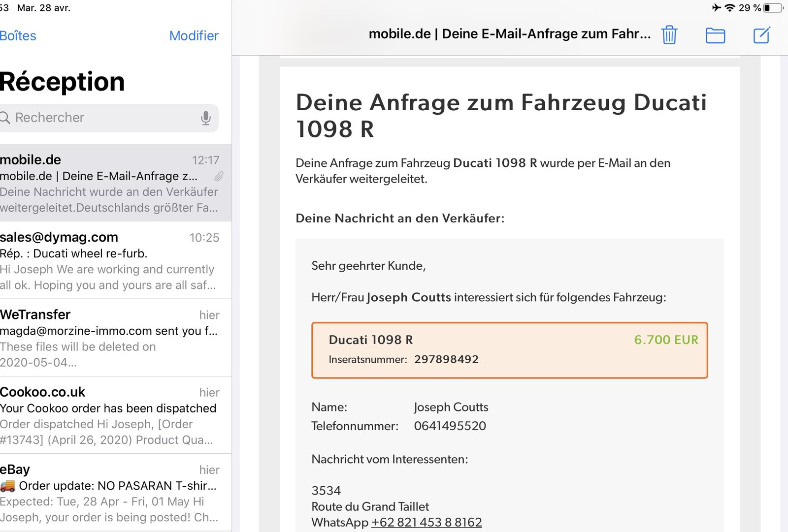Tap the heading Deine Anfrage zum Fahrzeug Ducati
This screenshot has height=532, width=788.
[501, 116]
